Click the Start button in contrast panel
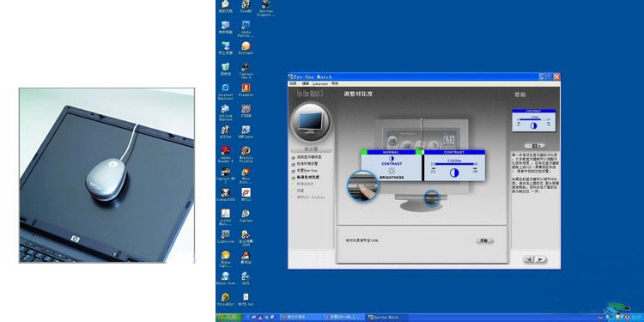644x322 pixels. click(x=484, y=240)
